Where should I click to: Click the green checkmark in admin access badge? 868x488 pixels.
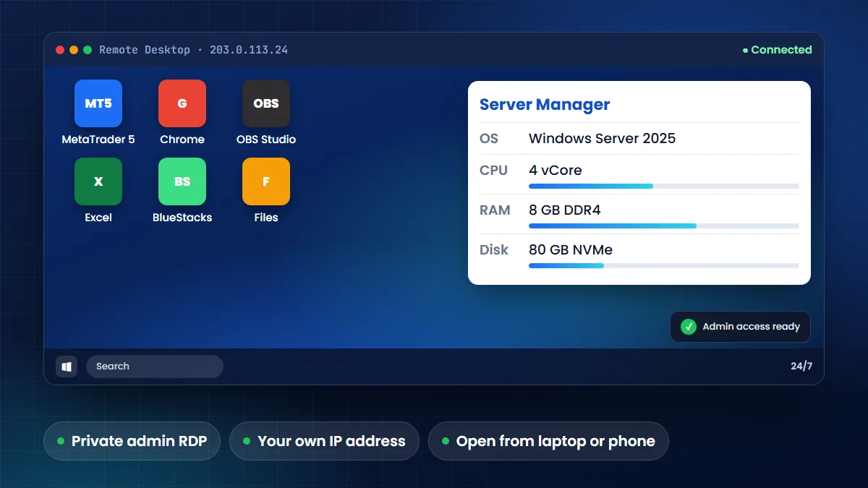(x=689, y=327)
